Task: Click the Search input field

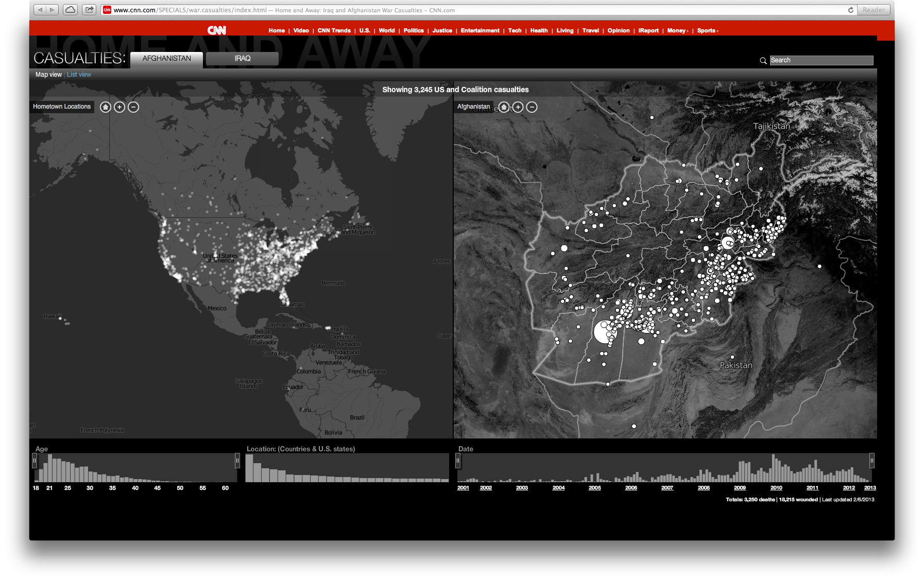Action: coord(821,60)
